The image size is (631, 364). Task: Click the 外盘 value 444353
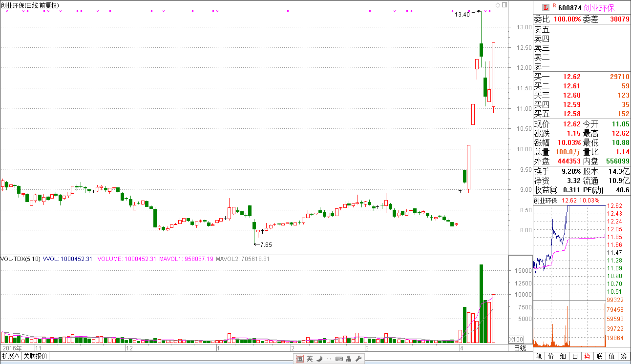click(x=569, y=161)
